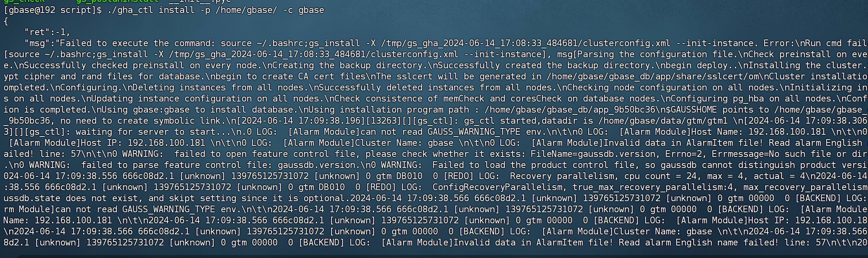The height and width of the screenshot is (258, 868).
Task: Click the opening curly brace of the output
Action: pos(6,21)
